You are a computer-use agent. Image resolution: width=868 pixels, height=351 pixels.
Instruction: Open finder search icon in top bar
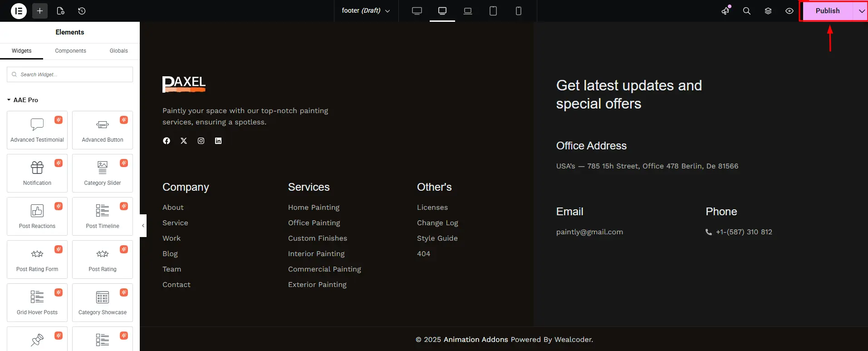[x=746, y=11]
